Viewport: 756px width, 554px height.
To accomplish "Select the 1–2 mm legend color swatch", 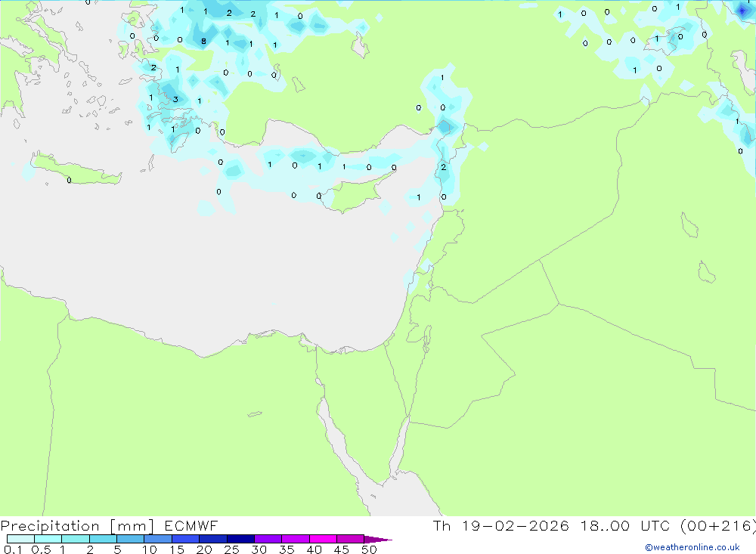I will [x=76, y=539].
